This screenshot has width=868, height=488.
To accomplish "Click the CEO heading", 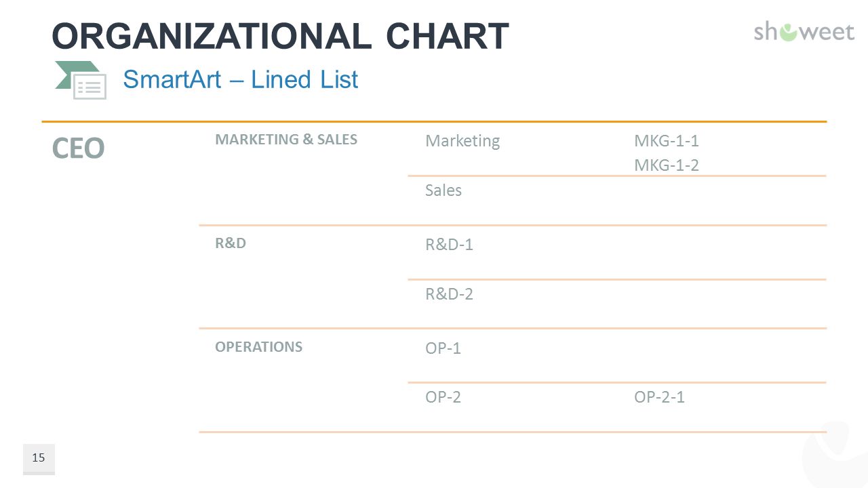I will click(78, 148).
